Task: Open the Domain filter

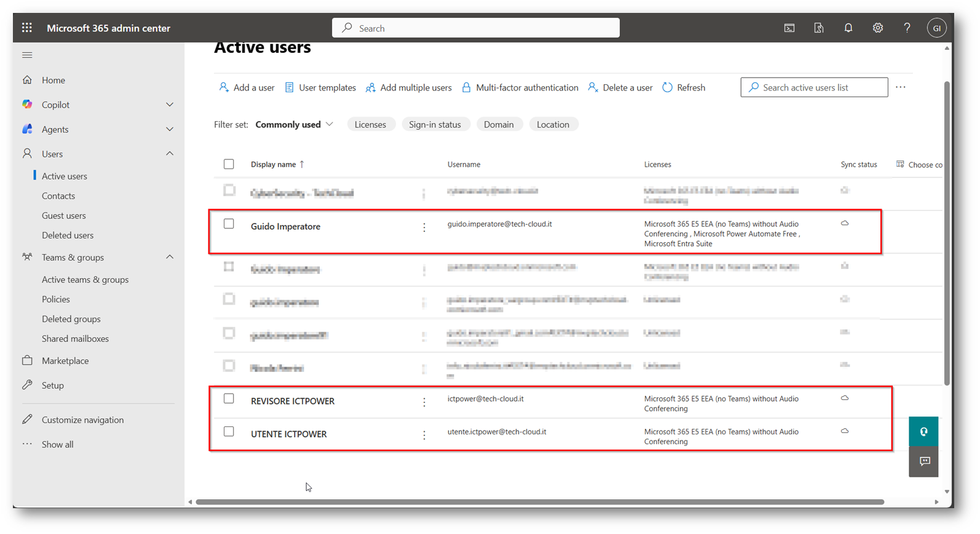Action: pos(499,124)
